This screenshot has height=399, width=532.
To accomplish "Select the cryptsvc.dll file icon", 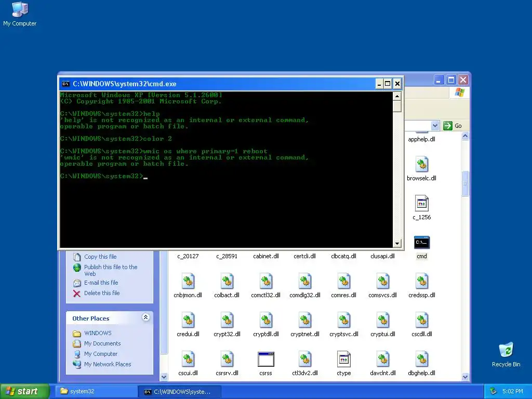I will tap(344, 321).
